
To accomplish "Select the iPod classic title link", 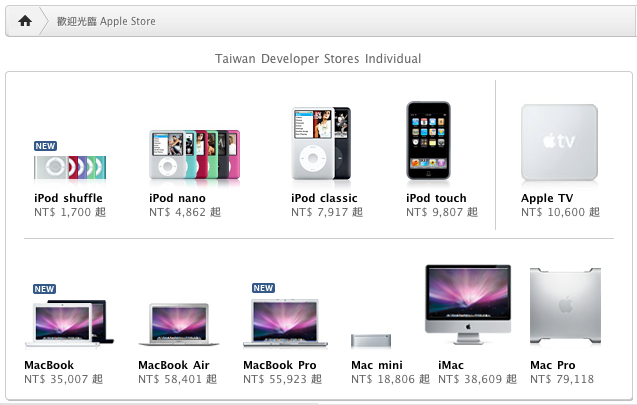I will [x=324, y=198].
